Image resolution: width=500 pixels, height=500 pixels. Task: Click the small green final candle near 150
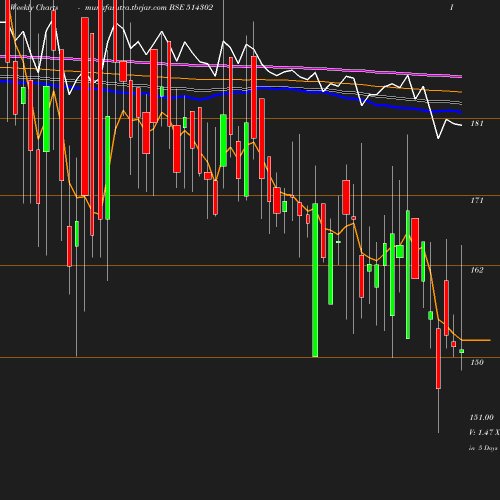tap(462, 351)
